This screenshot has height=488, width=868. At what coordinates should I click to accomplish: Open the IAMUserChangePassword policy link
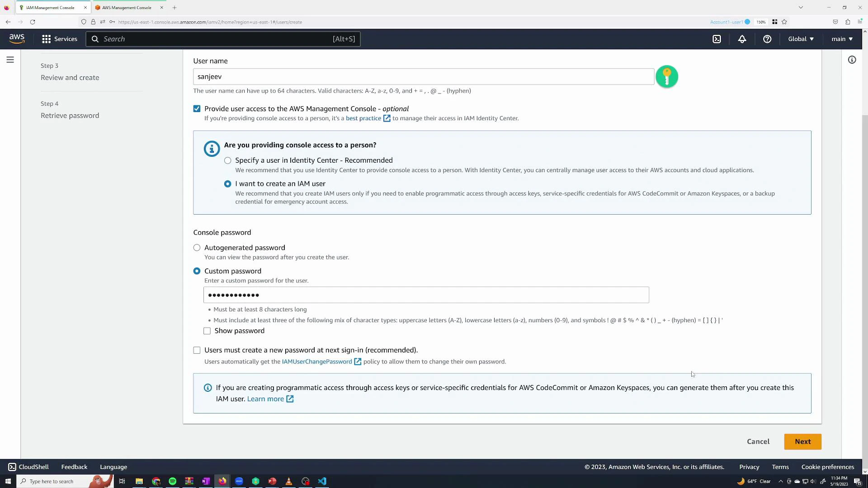pyautogui.click(x=316, y=361)
